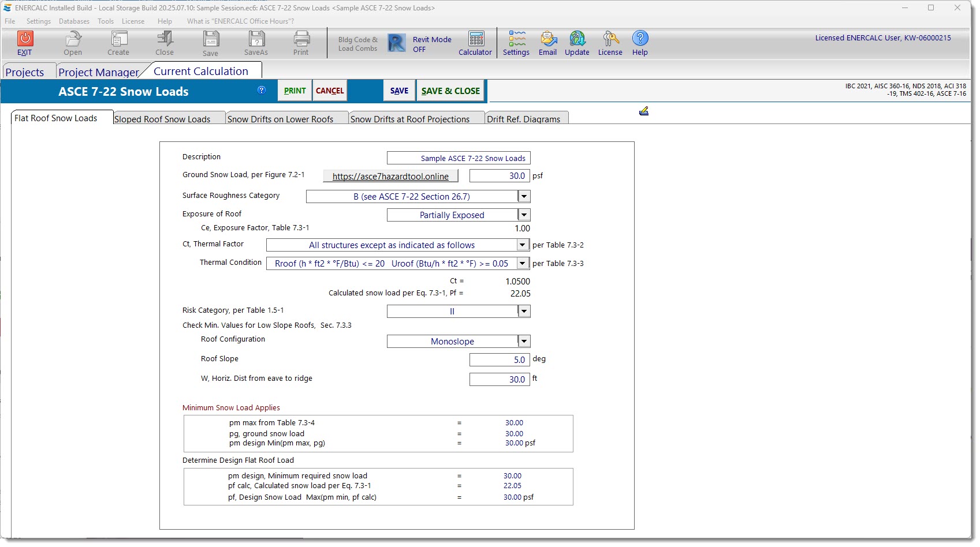Click the small pencil edit icon

pyautogui.click(x=644, y=111)
